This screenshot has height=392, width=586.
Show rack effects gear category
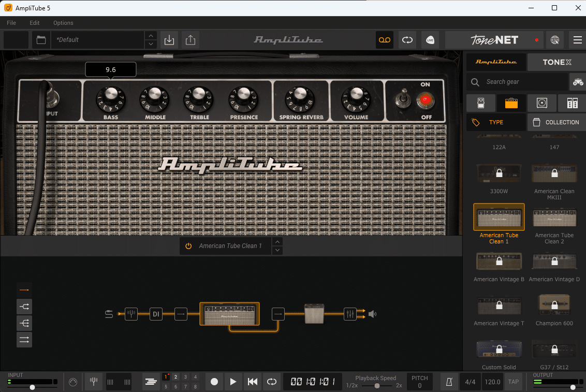(572, 103)
